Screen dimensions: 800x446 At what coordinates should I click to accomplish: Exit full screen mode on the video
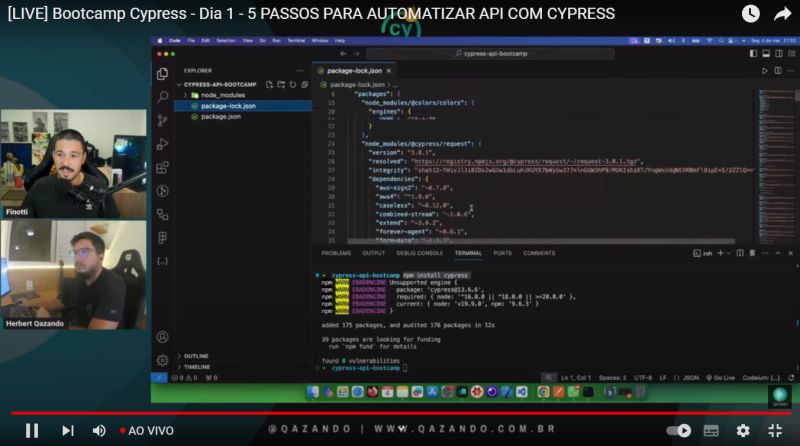(775, 431)
